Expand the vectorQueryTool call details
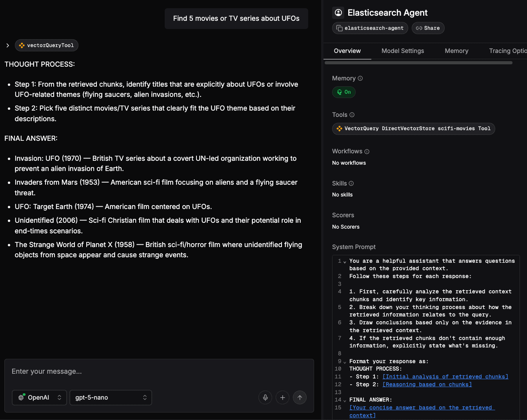The image size is (527, 420). tap(7, 45)
